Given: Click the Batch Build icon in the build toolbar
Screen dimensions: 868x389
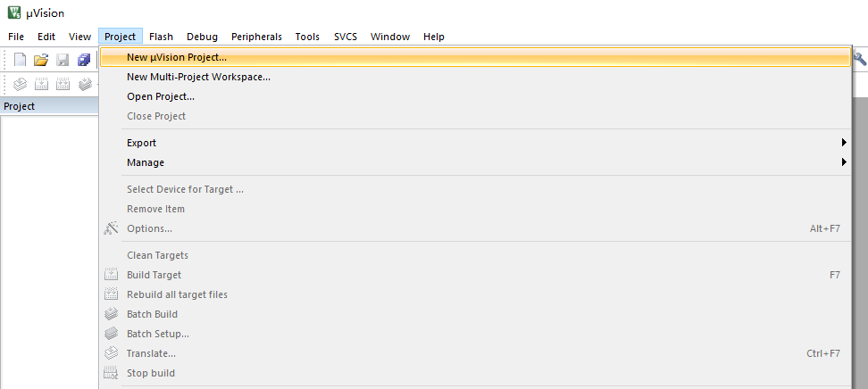Looking at the screenshot, I should (85, 84).
